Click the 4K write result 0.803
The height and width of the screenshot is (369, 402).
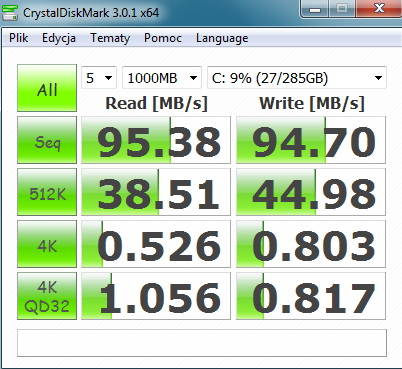[x=311, y=244]
